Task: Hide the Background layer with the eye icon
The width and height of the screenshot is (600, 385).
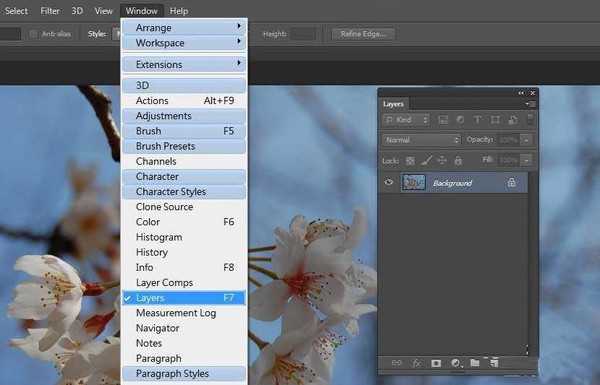Action: coord(389,182)
